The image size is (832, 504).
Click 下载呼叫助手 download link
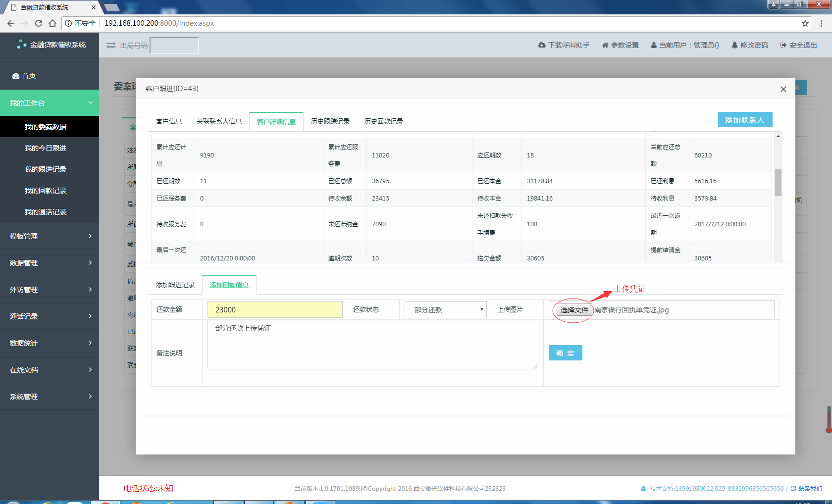pyautogui.click(x=564, y=45)
